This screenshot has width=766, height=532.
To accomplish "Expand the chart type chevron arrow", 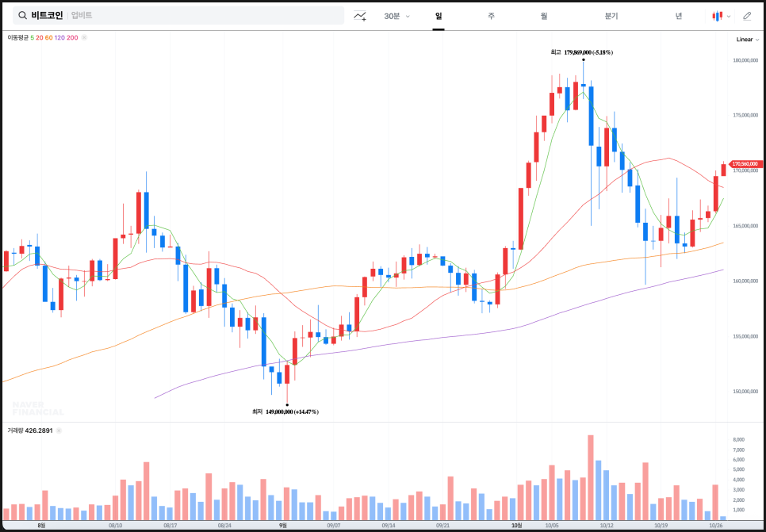I will click(729, 16).
